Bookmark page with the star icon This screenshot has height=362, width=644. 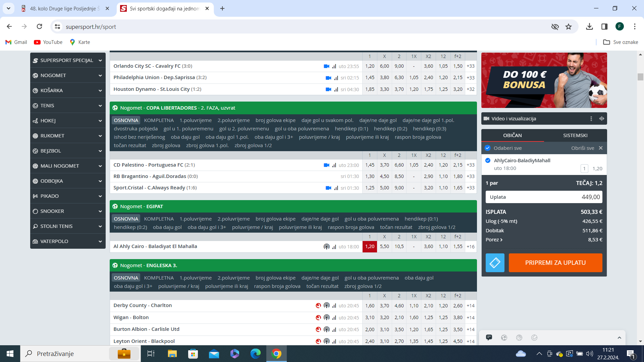[x=568, y=27]
